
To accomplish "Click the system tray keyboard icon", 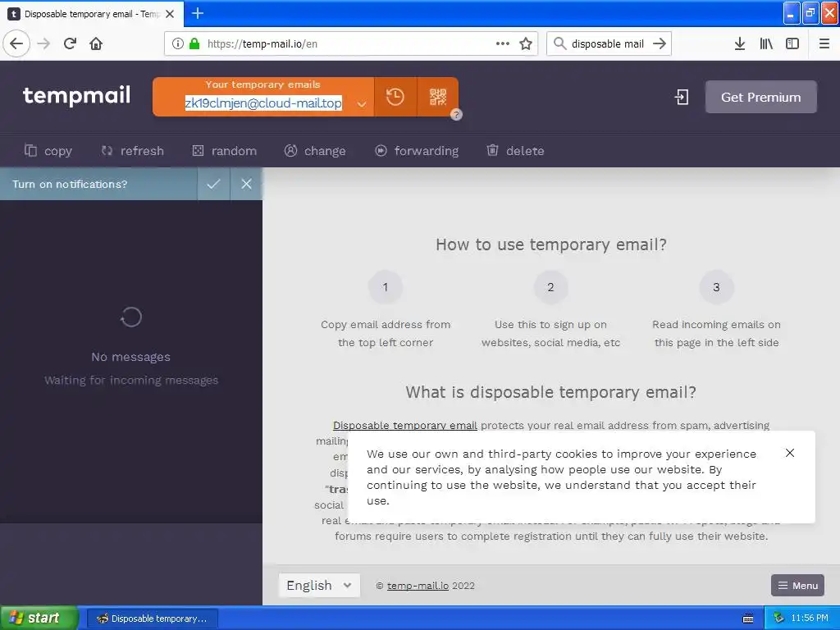I will click(748, 619).
